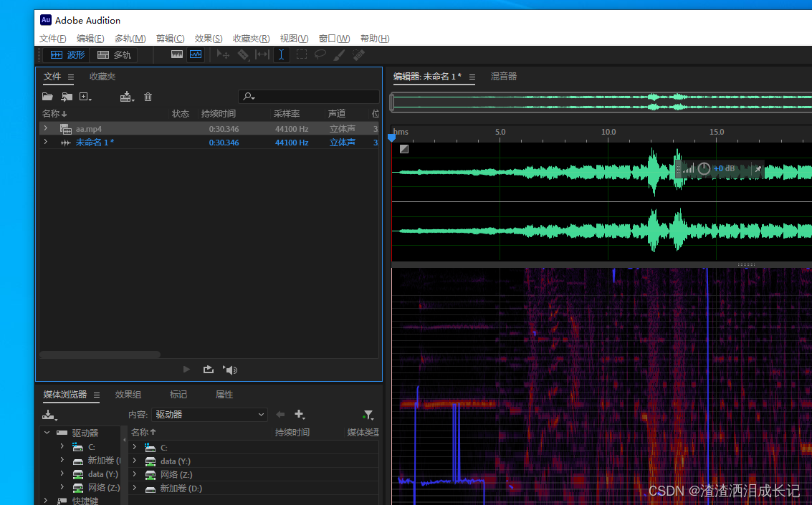Screen dimensions: 812x505
Task: Select the Spot Healing Brush tool
Action: click(358, 54)
